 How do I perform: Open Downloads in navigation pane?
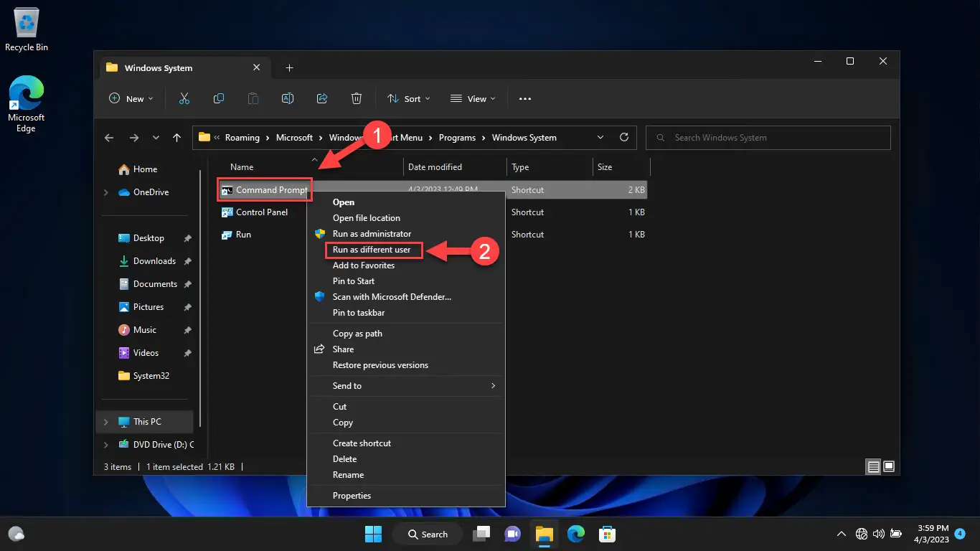(154, 261)
